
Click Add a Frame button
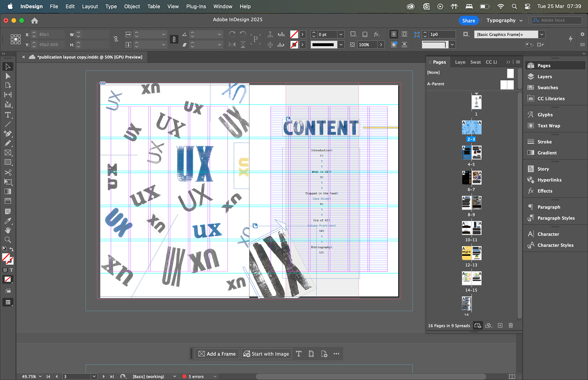(x=217, y=354)
